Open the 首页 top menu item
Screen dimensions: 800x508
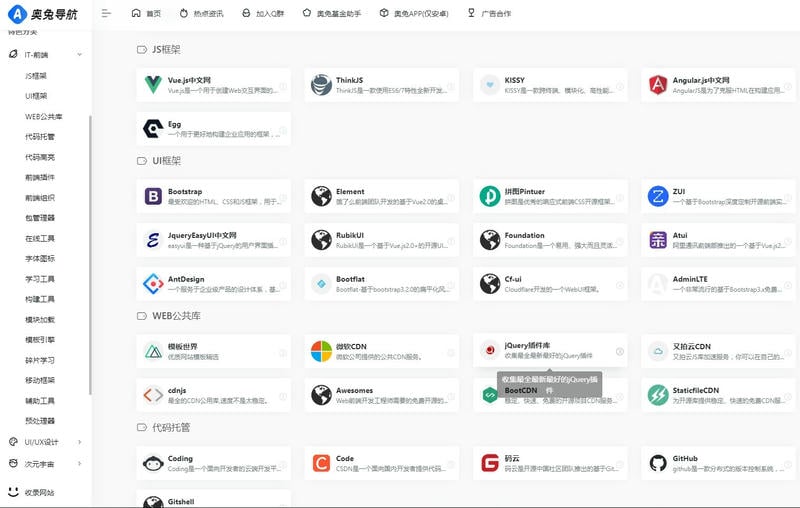[x=146, y=14]
